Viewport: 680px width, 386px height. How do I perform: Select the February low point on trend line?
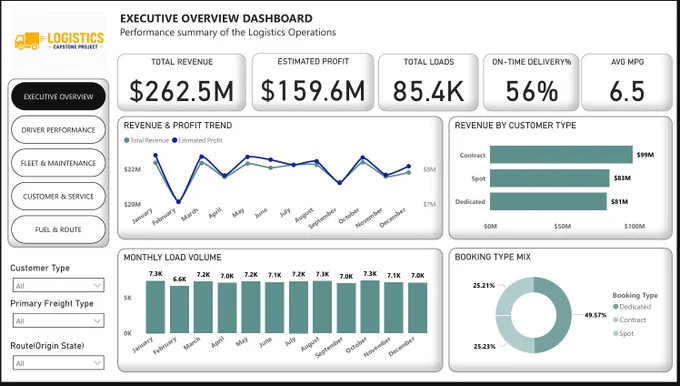tap(178, 202)
